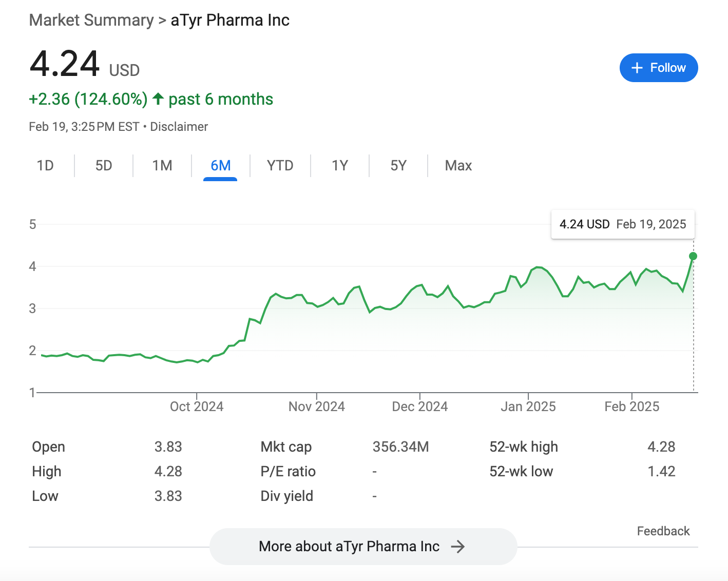This screenshot has height=581, width=728.
Task: Select the 1M range tab
Action: tap(162, 165)
